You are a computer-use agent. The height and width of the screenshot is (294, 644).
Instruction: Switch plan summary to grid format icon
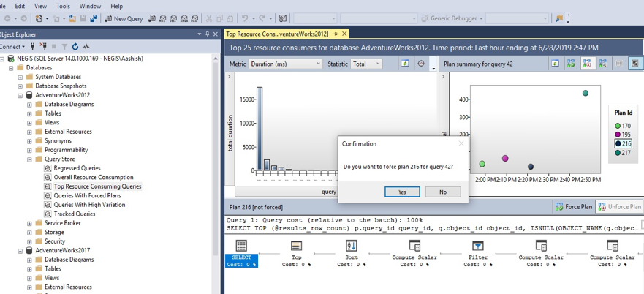tap(619, 64)
